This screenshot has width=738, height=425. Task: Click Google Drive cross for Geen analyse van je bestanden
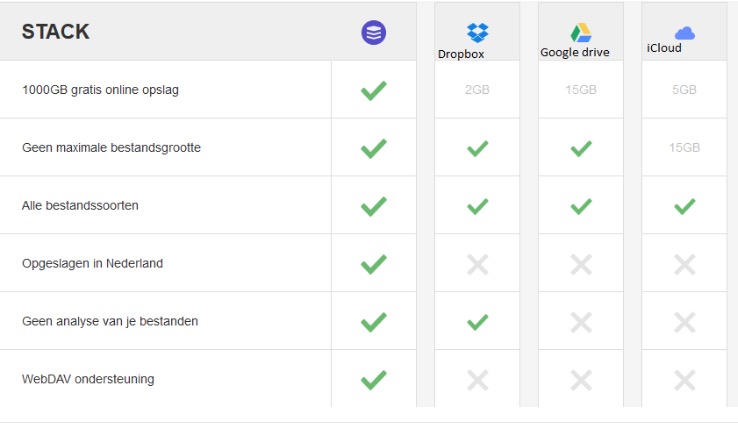pos(581,322)
